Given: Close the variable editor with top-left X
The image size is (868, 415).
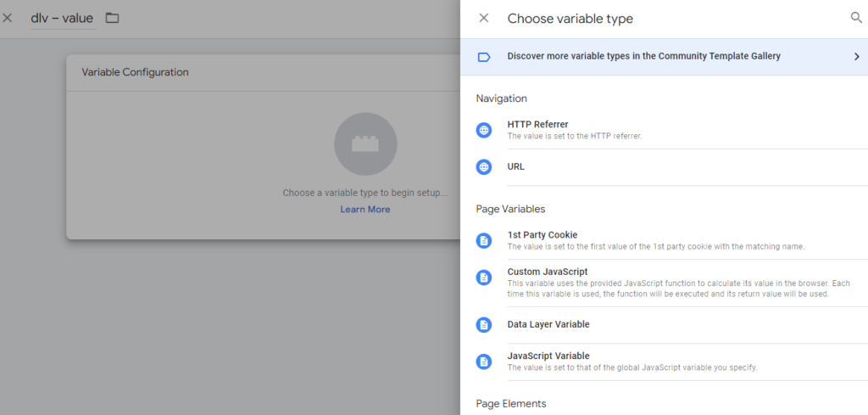Looking at the screenshot, I should point(7,18).
